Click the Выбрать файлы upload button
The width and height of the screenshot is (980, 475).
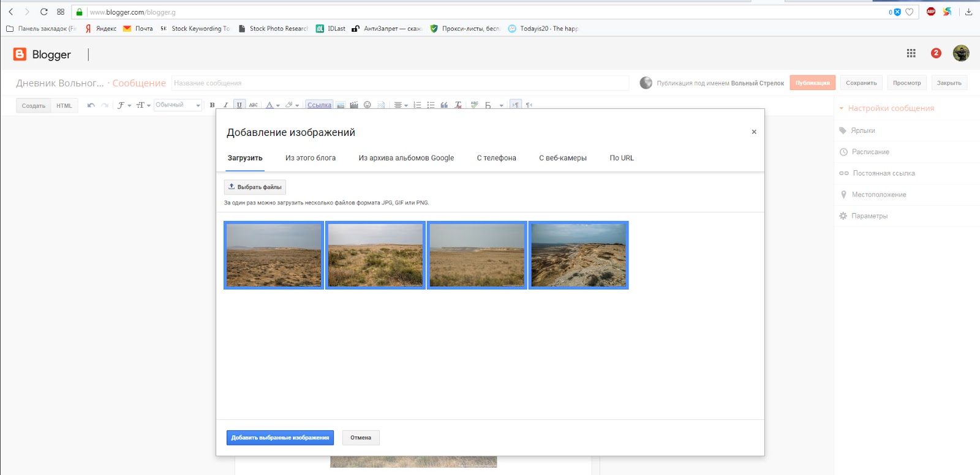pos(255,187)
